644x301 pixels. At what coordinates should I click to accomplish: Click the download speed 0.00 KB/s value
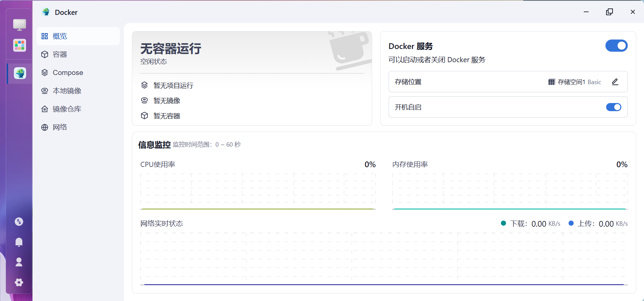point(546,224)
